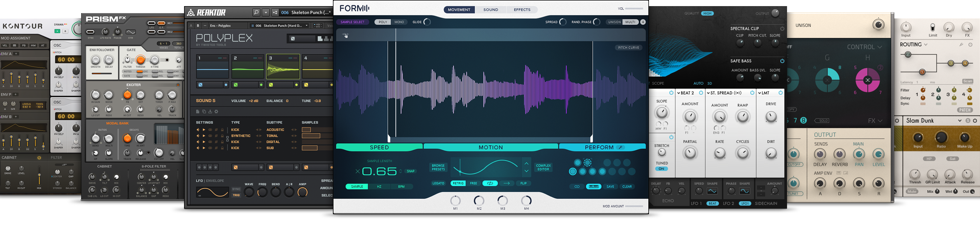The width and height of the screenshot is (980, 227).
Task: Select the SPEED section tab
Action: [379, 147]
